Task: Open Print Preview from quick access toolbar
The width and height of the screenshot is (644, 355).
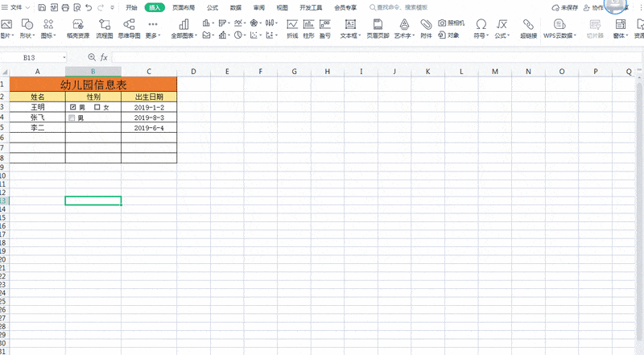Action: pos(76,7)
